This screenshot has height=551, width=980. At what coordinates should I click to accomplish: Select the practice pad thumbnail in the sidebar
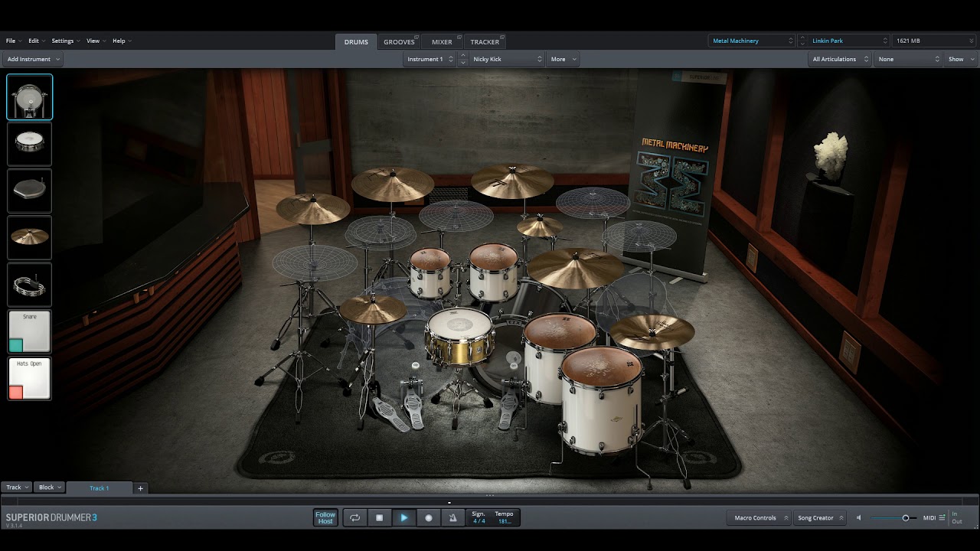pos(29,191)
